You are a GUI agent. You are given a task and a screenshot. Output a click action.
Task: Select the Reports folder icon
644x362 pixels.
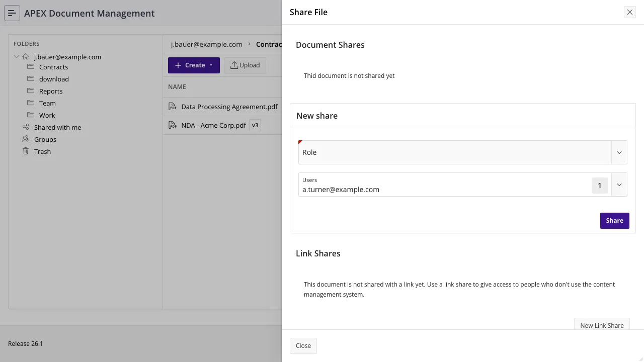point(31,91)
